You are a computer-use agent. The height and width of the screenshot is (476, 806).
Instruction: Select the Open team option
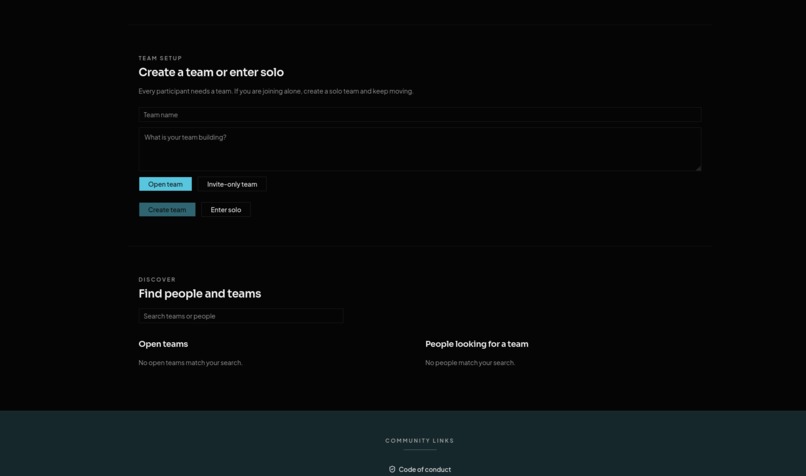[x=165, y=184]
